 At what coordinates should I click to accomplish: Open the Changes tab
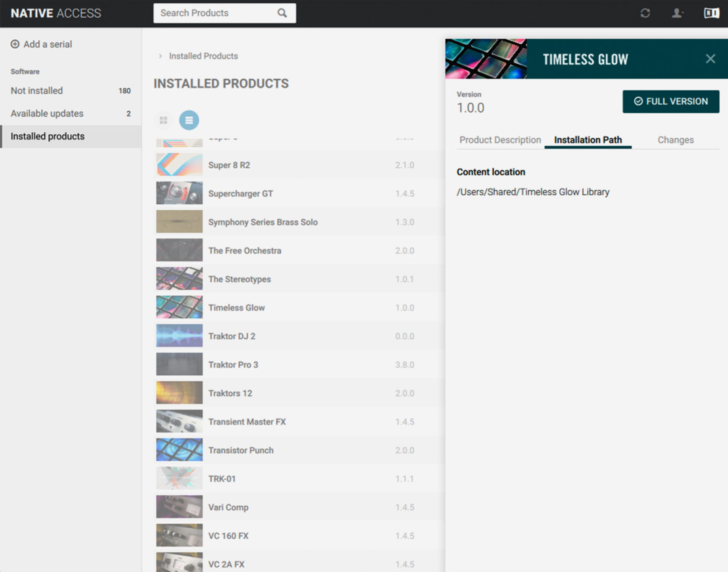pyautogui.click(x=676, y=140)
